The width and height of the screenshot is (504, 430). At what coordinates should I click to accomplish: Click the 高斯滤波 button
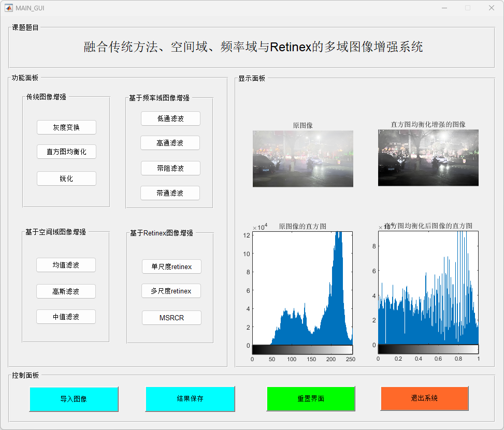(66, 291)
